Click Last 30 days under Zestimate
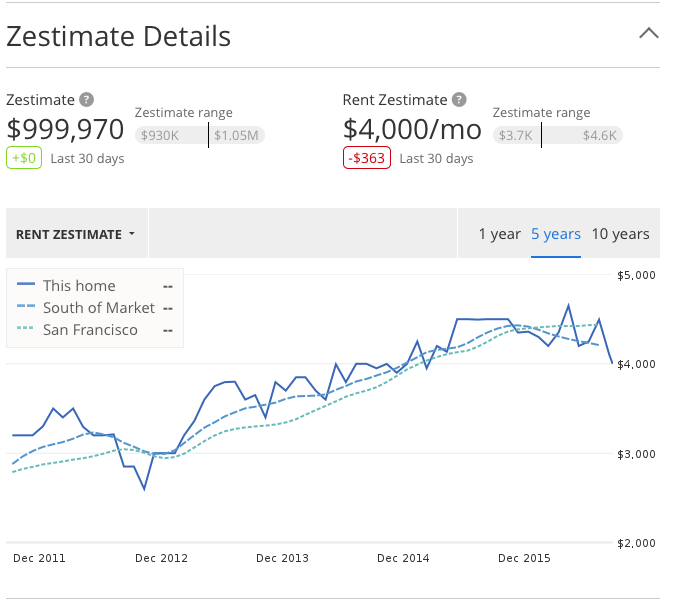 87,158
